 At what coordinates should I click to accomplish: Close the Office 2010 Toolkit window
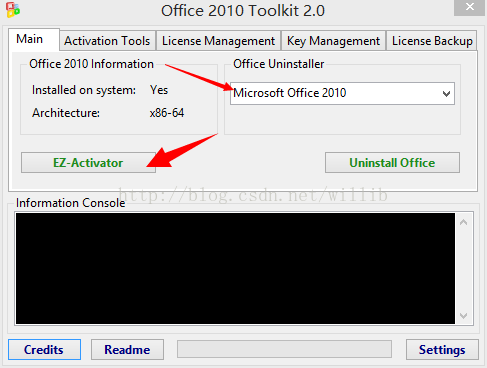tap(469, 7)
